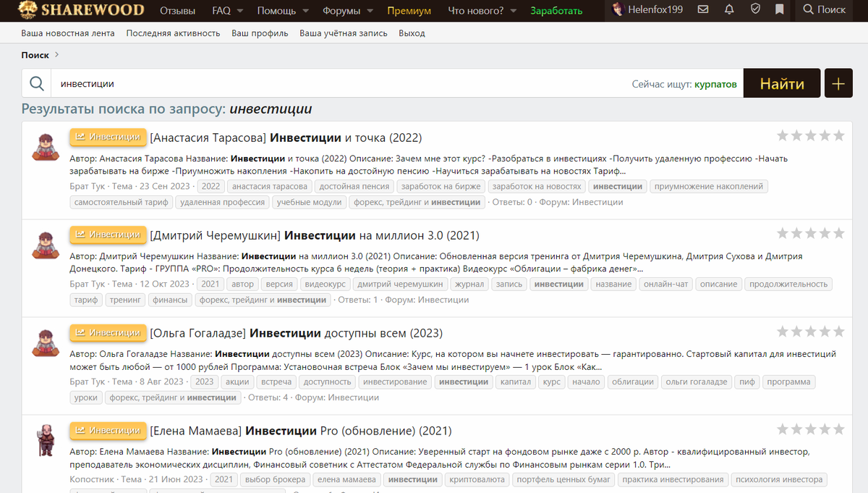Click the Найти search button

tap(782, 83)
